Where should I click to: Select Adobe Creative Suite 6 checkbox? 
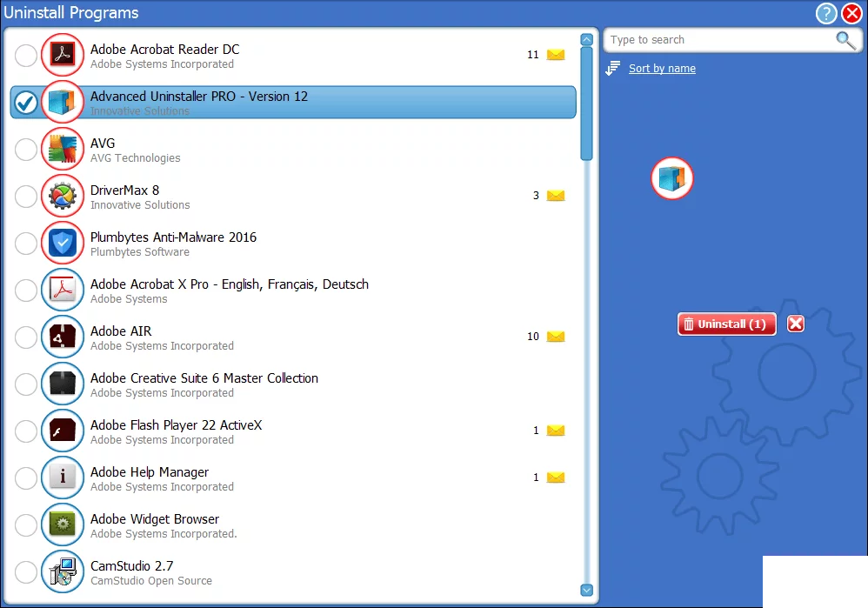[x=26, y=384]
